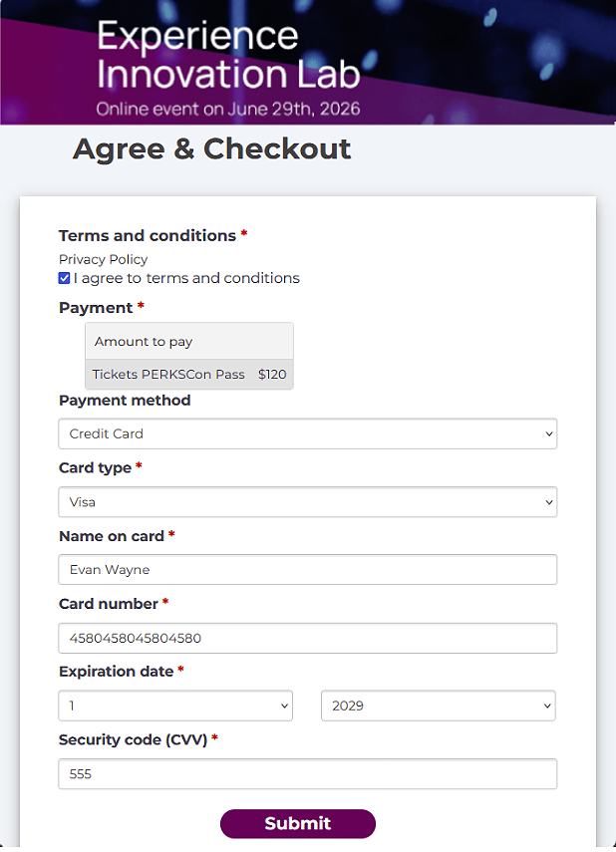
Task: Click the Experience Innovation Lab banner title
Action: pos(228,56)
